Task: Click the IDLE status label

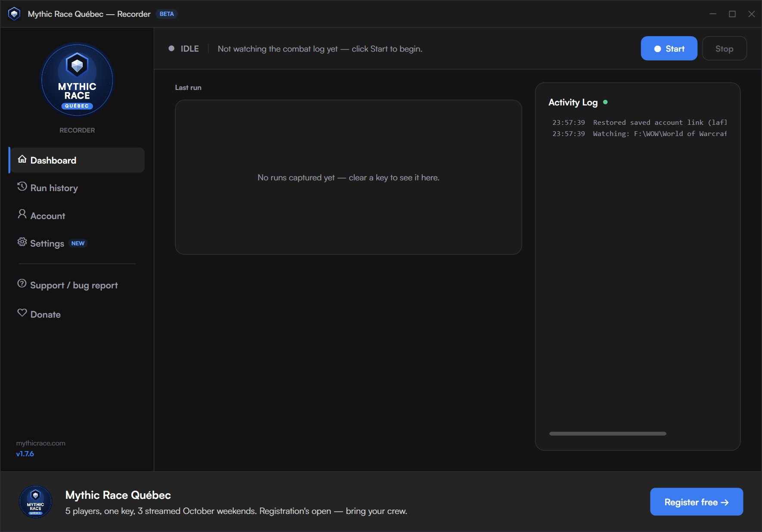Action: pos(190,49)
